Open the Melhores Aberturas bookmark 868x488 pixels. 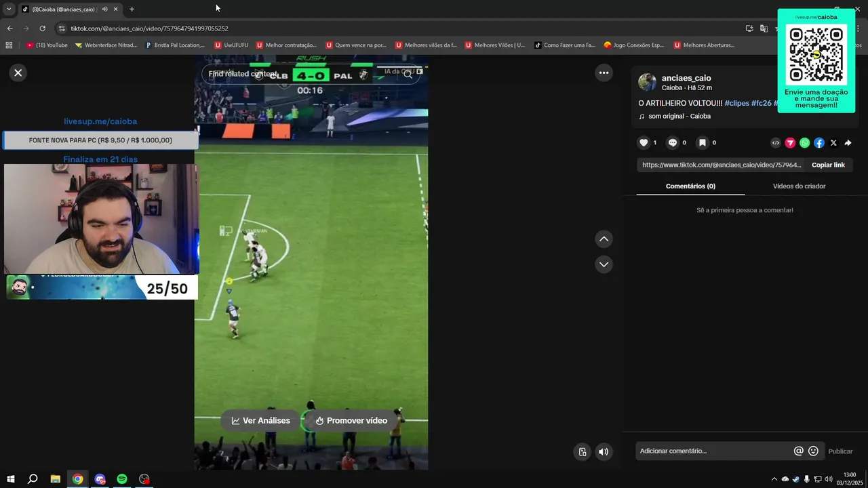(704, 45)
